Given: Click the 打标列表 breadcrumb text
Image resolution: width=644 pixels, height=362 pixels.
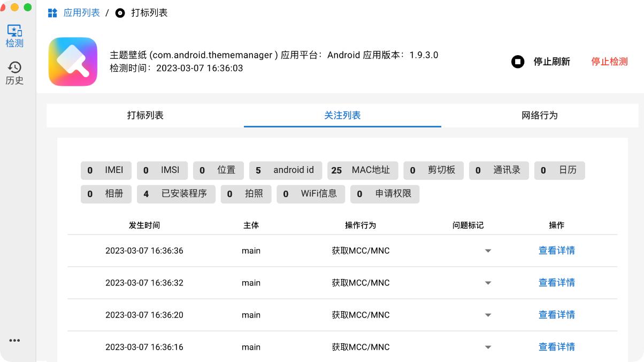Looking at the screenshot, I should pyautogui.click(x=149, y=13).
